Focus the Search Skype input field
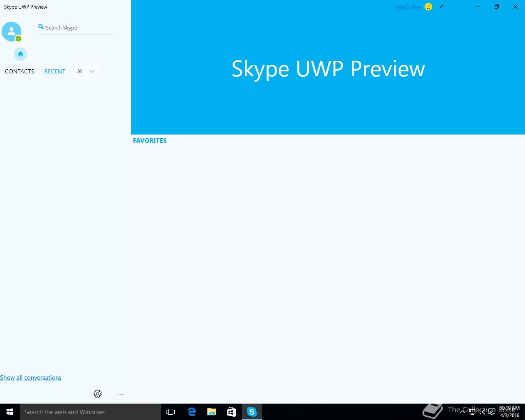 point(76,27)
